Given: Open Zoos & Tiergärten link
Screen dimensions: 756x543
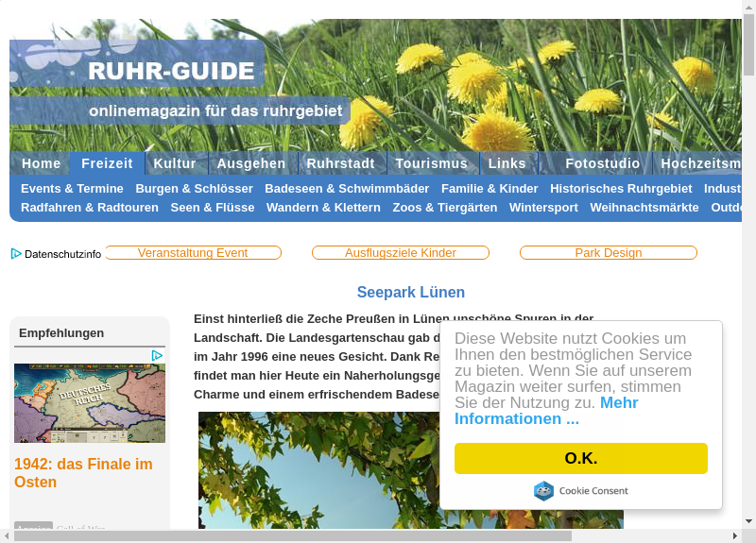Looking at the screenshot, I should coord(444,207).
